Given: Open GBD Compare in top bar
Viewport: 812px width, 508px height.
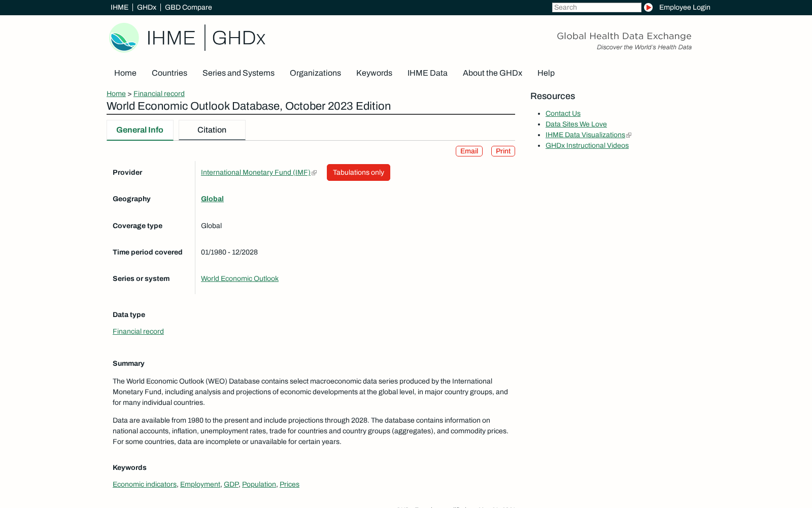Looking at the screenshot, I should 188,7.
